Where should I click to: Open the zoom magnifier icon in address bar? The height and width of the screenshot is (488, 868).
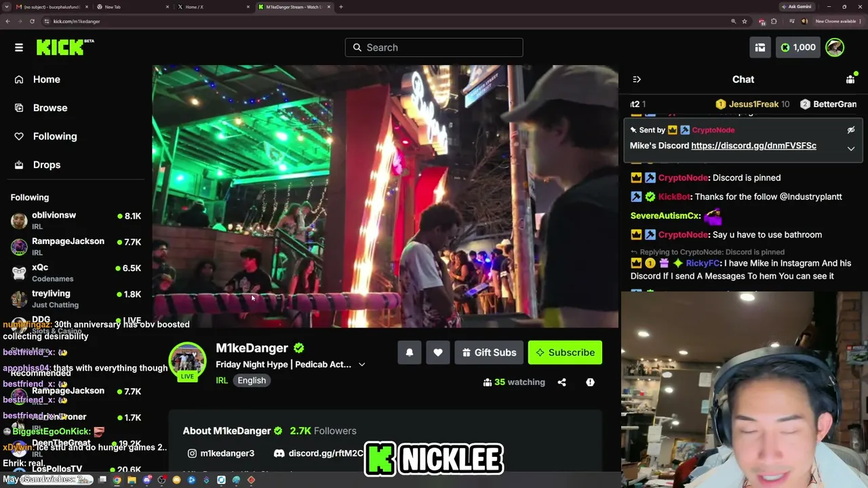(x=733, y=21)
